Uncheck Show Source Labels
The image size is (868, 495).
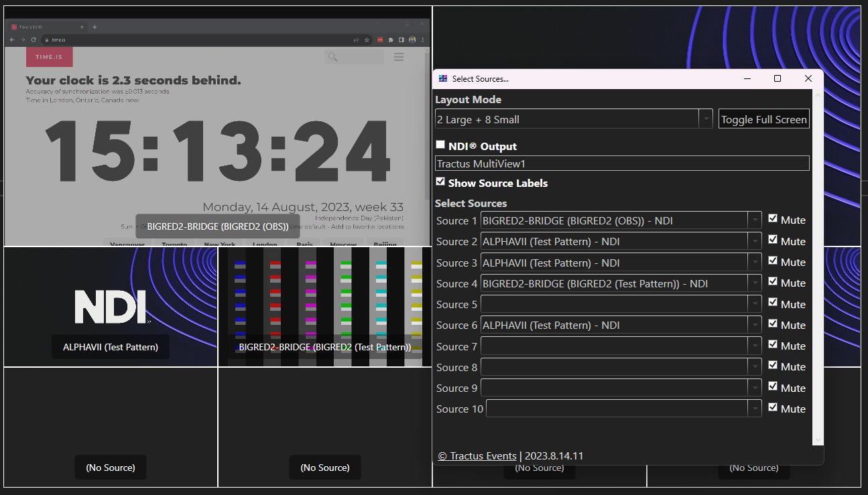pos(441,182)
